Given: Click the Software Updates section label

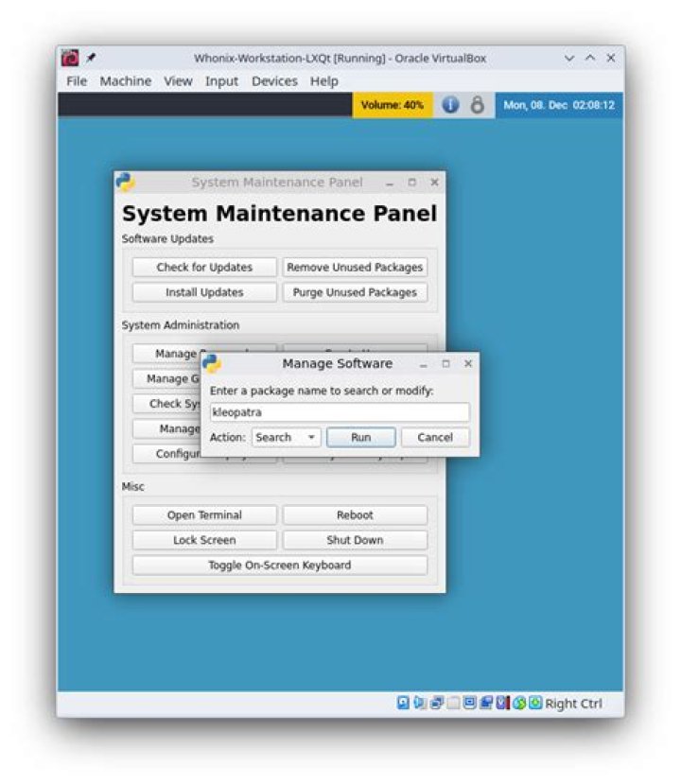Looking at the screenshot, I should click(167, 239).
